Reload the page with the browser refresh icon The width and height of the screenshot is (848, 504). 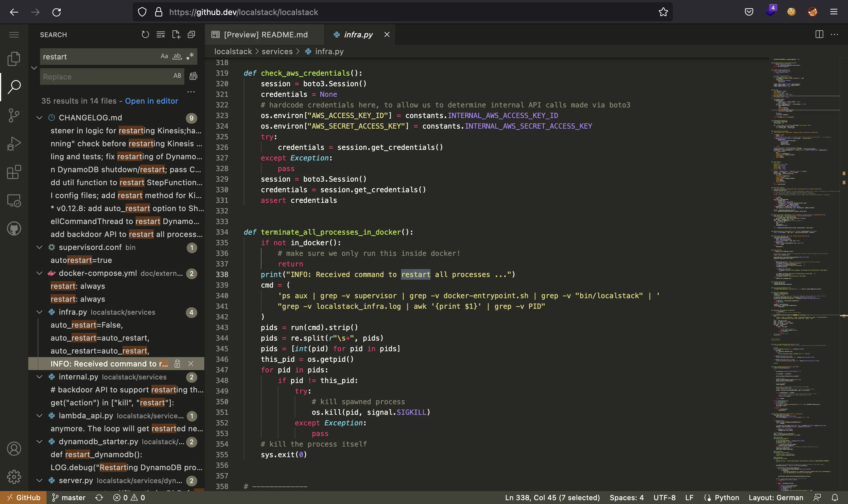56,12
